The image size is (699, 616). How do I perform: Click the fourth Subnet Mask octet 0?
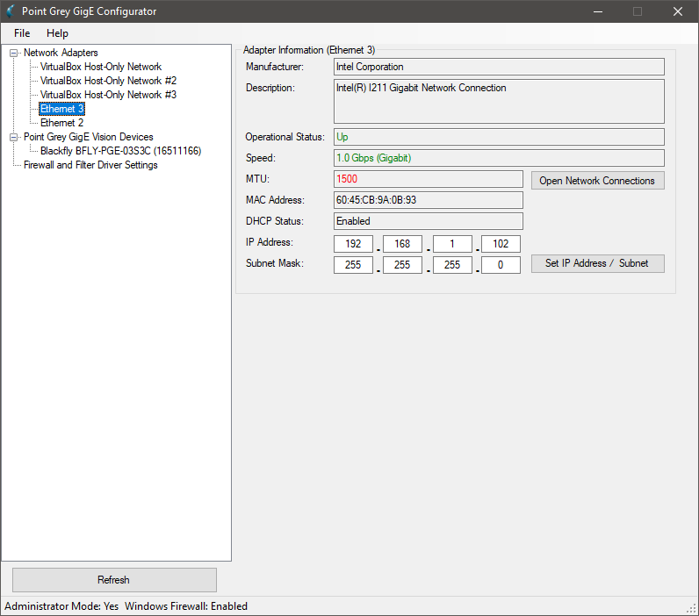coord(501,265)
